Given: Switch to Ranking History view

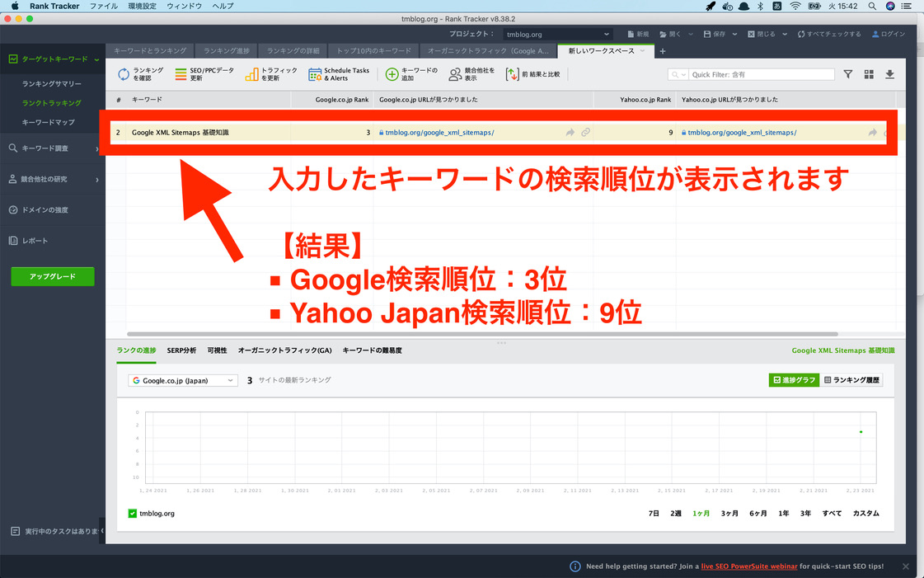Looking at the screenshot, I should pos(851,380).
